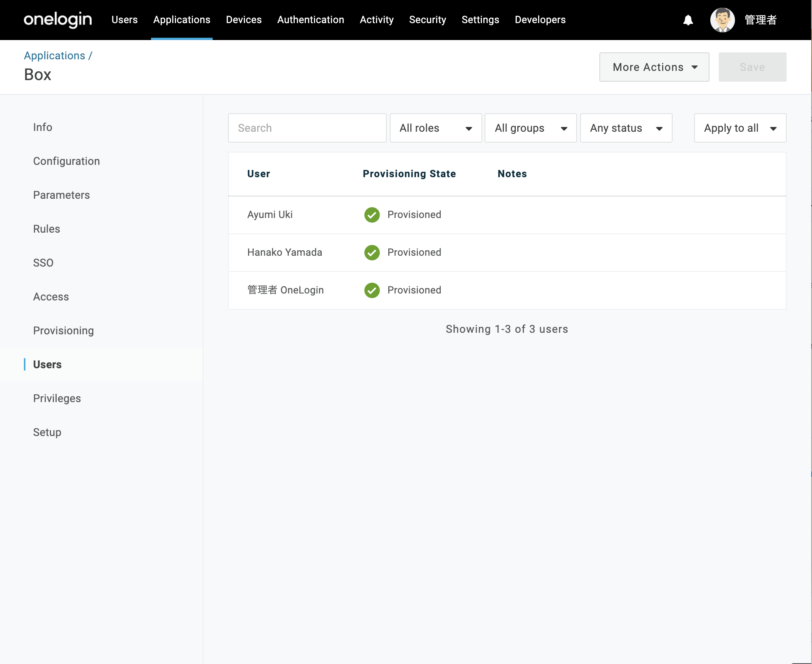Screen dimensions: 812x664
Task: Expand the Any status filter
Action: coord(626,128)
